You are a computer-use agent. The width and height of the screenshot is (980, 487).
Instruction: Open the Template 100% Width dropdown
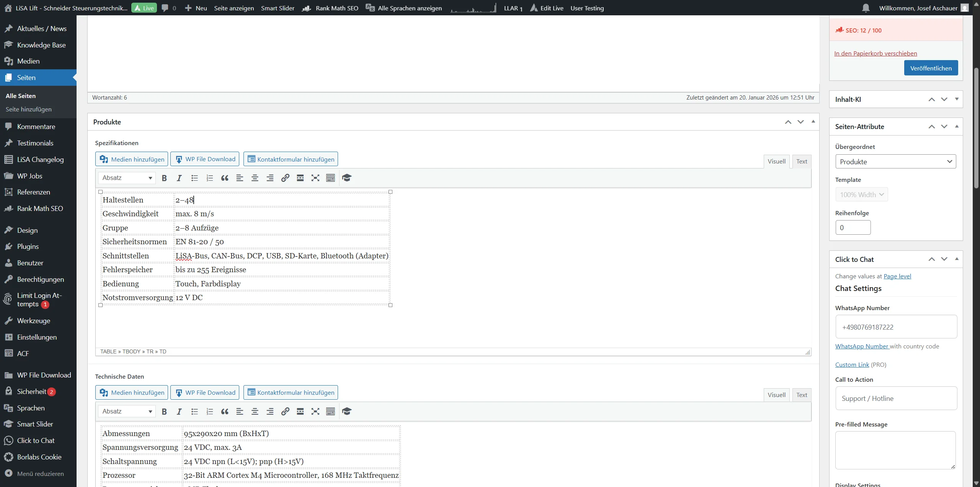coord(861,194)
